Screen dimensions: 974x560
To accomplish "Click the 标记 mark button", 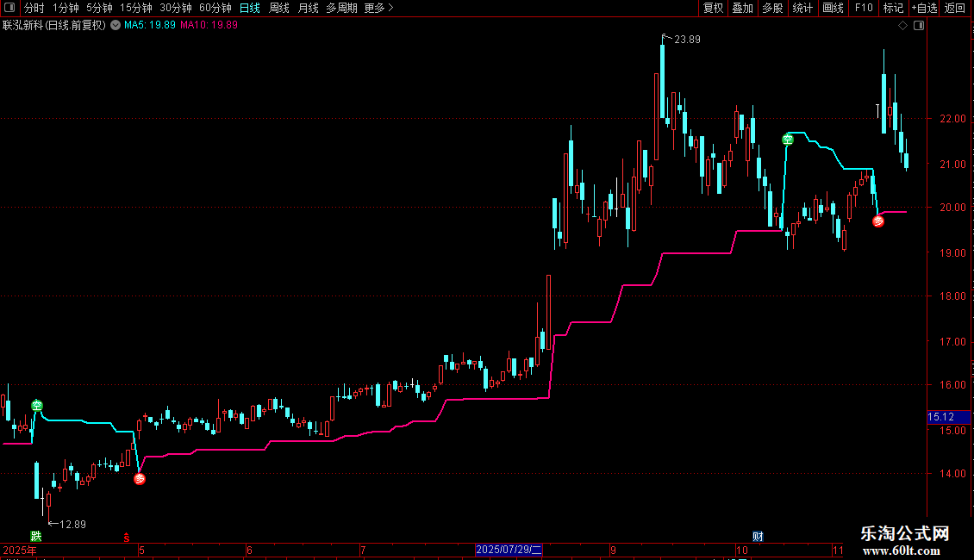I will pos(893,8).
